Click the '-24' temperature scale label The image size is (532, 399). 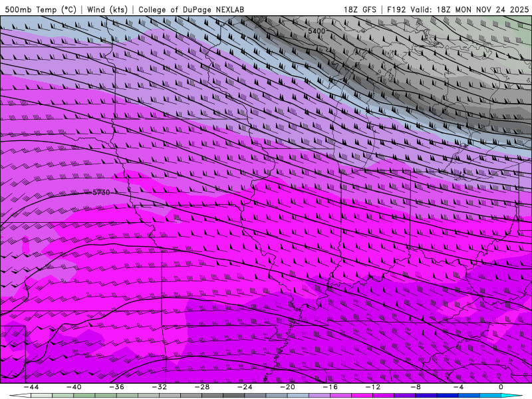point(245,387)
